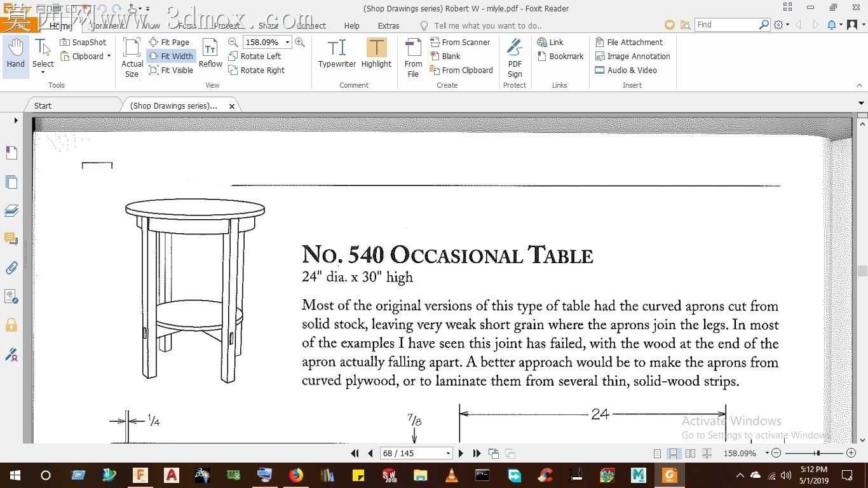
Task: Select the Typewriter tool
Action: [337, 53]
